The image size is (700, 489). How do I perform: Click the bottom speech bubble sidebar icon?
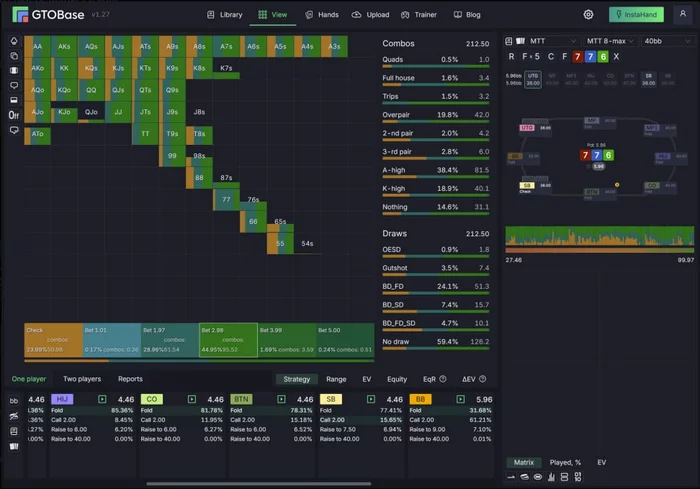pyautogui.click(x=14, y=130)
